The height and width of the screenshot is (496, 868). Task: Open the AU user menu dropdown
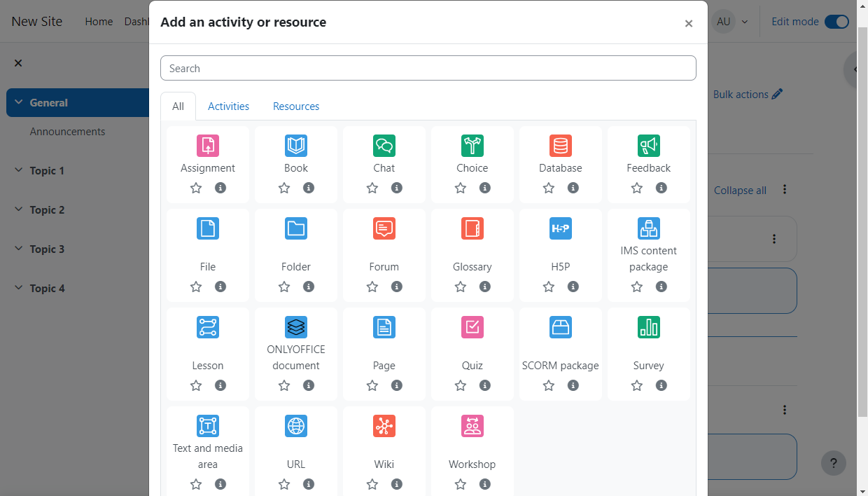[730, 22]
